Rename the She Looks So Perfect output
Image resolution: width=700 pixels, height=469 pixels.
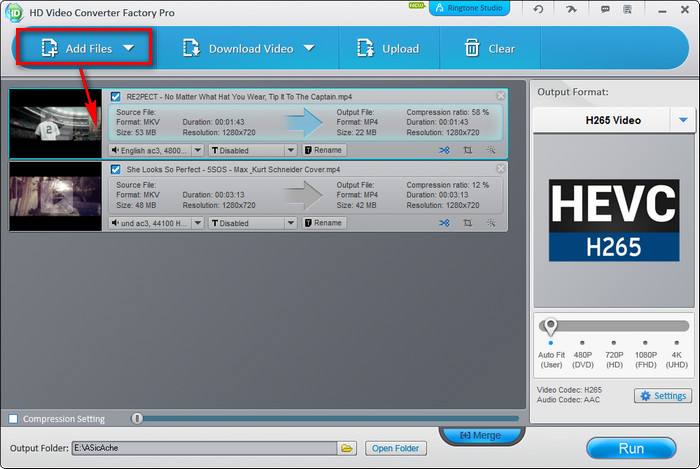click(324, 223)
